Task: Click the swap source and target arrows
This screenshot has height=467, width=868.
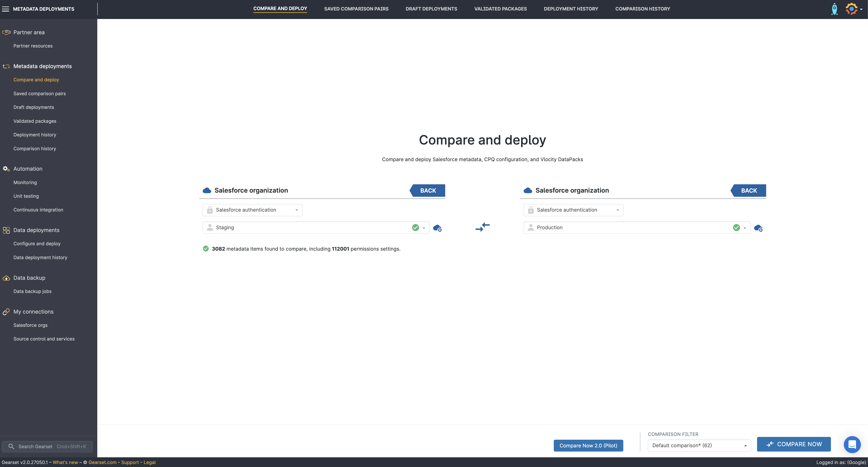Action: click(x=482, y=227)
